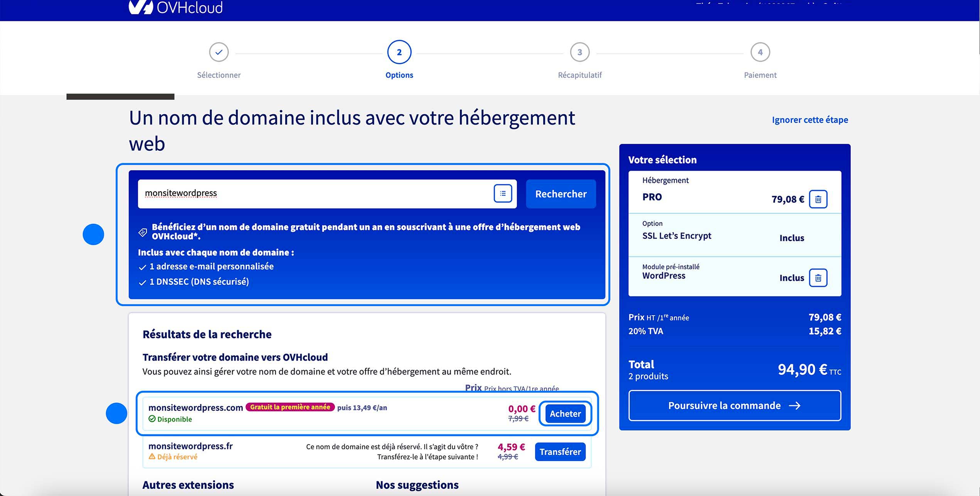Remove the WordPress module via its trash icon

(x=818, y=277)
